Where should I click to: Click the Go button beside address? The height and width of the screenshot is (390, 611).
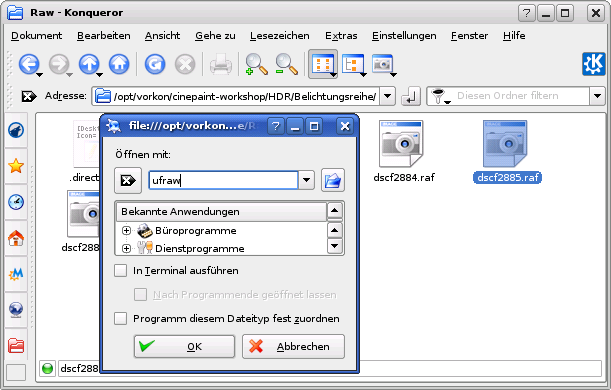(x=411, y=96)
